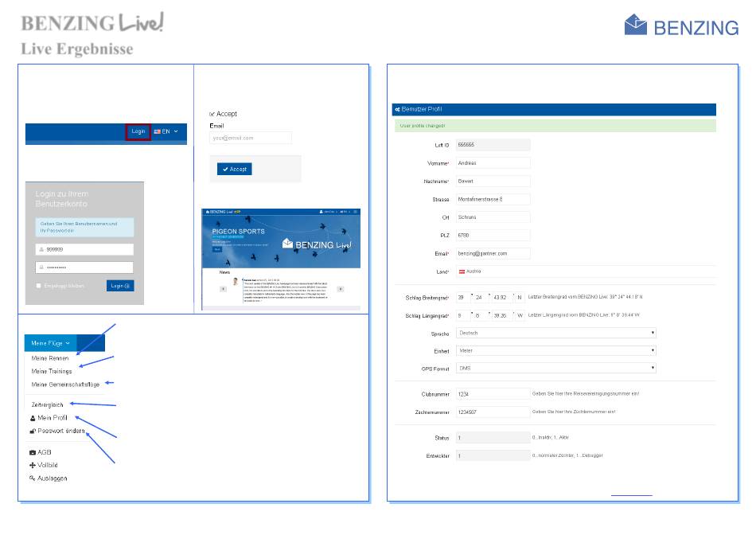This screenshot has height=535, width=756.
Task: Click the AGB briefcase icon
Action: (33, 453)
